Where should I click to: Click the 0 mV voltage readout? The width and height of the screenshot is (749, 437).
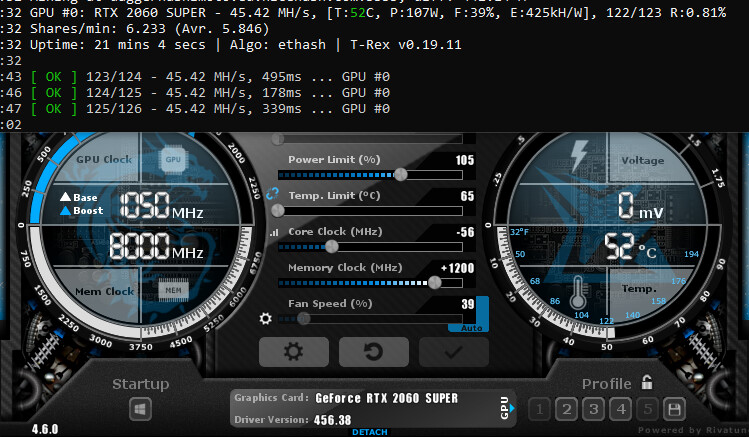coord(640,206)
